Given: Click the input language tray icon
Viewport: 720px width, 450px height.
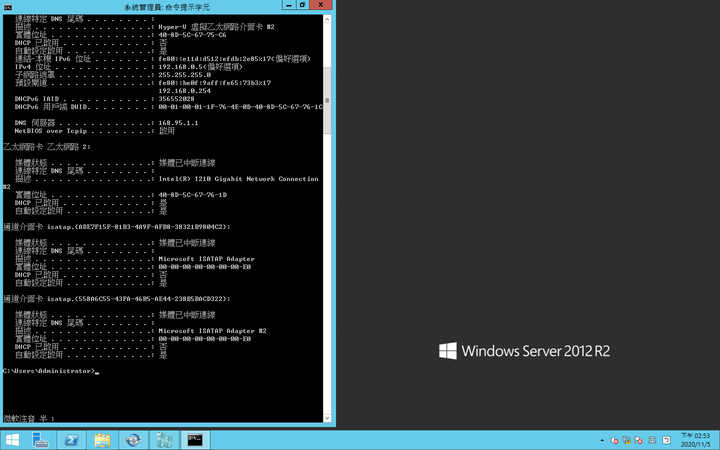Looking at the screenshot, I should click(x=652, y=440).
